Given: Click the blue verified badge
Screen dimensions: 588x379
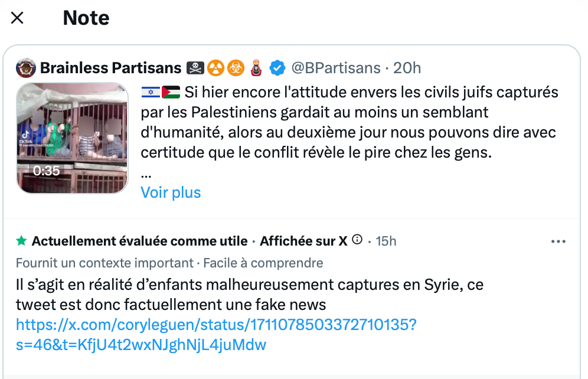Looking at the screenshot, I should pos(277,68).
